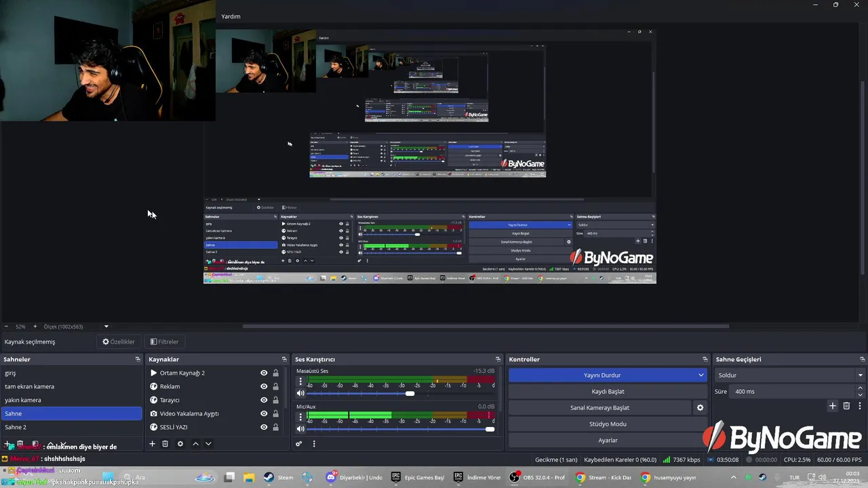Select the tam ekran kamera scene
Viewport: 868px width, 488px height.
(71, 386)
